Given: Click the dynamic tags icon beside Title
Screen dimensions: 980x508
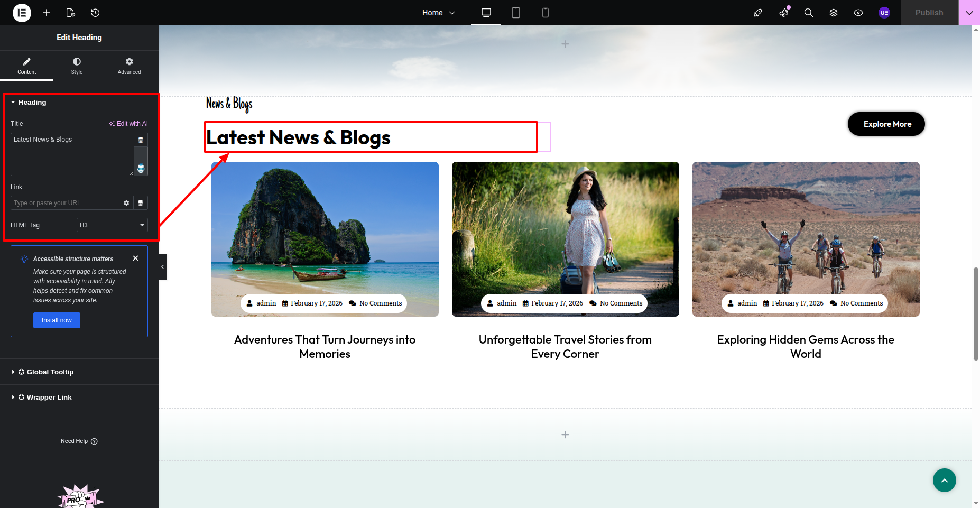Looking at the screenshot, I should tap(141, 140).
